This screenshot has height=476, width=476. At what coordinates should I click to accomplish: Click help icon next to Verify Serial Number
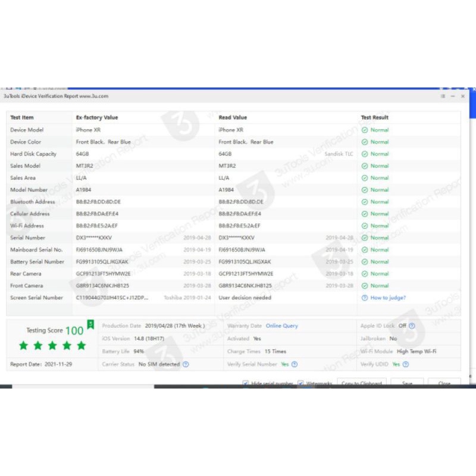295,364
